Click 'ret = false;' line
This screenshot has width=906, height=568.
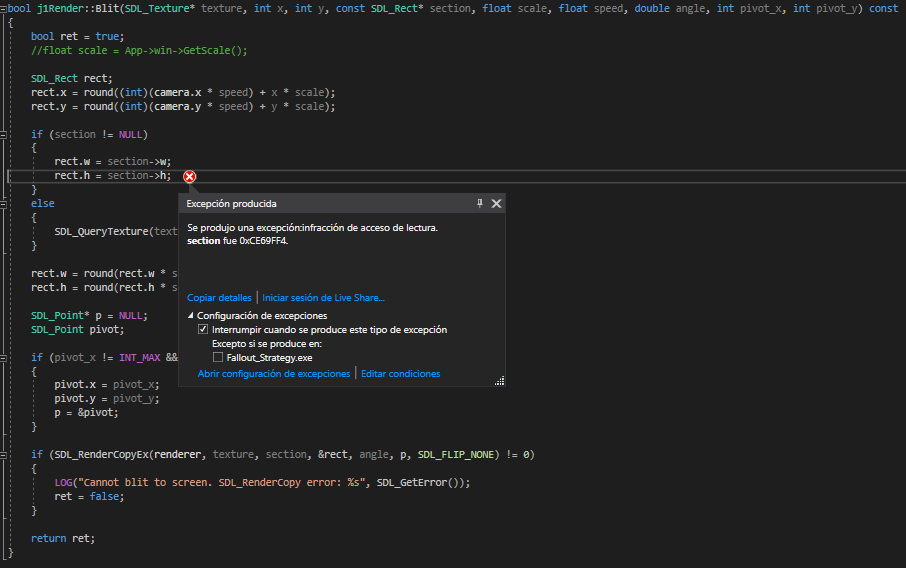[x=90, y=496]
